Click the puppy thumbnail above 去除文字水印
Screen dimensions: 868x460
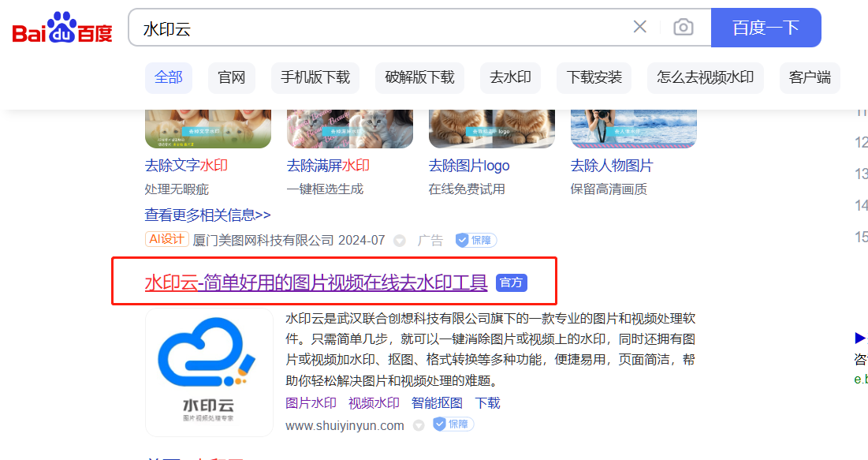pos(208,129)
